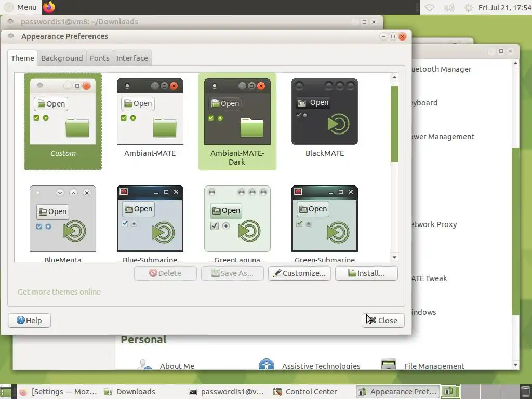The width and height of the screenshot is (532, 399).
Task: Open Bluetooth Manager in Control Center
Action: pos(442,69)
